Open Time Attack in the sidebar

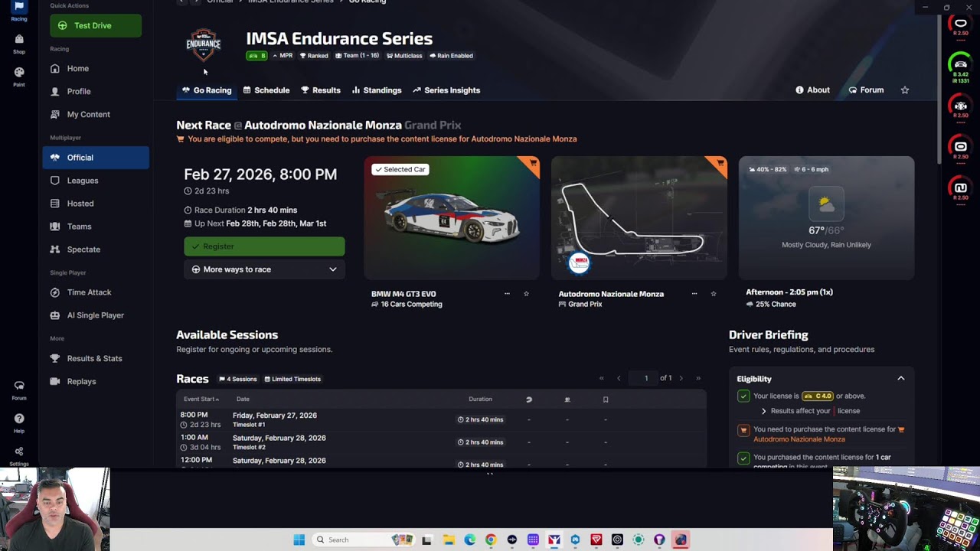[96, 292]
